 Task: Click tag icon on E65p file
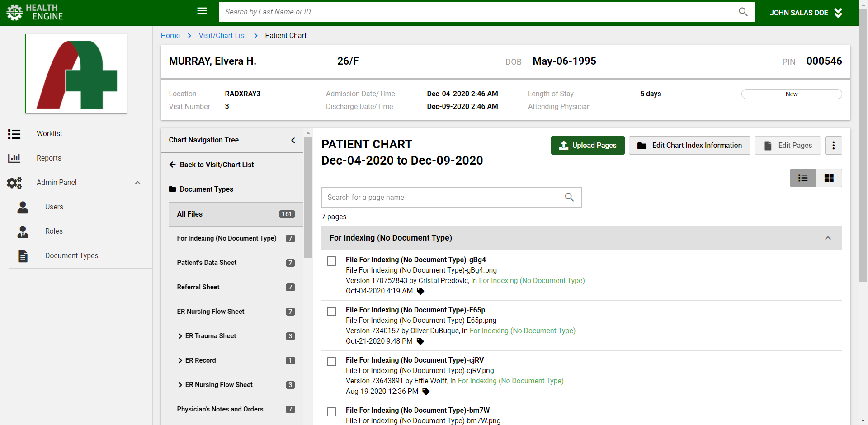(420, 341)
